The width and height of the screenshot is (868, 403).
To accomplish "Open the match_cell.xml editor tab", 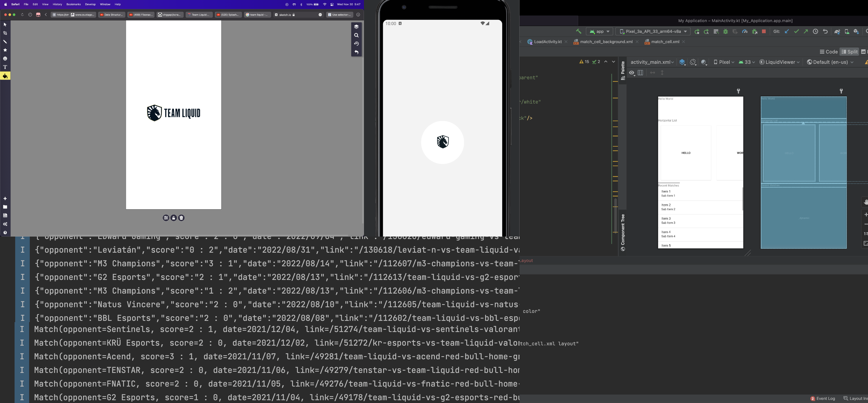I will tap(665, 42).
